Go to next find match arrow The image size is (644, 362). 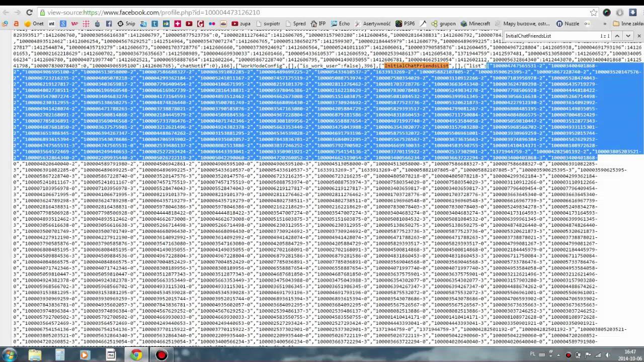pyautogui.click(x=628, y=36)
